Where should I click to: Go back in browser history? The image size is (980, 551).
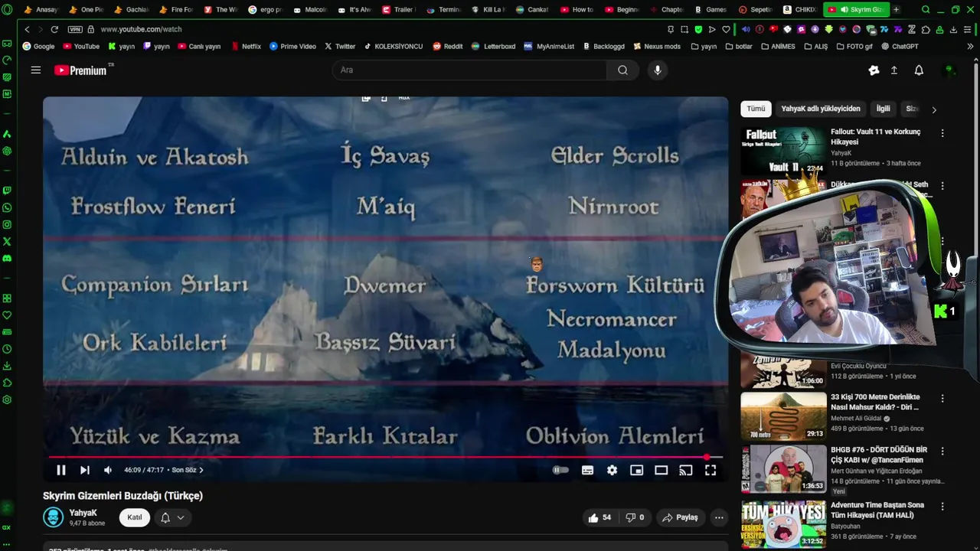pyautogui.click(x=27, y=29)
